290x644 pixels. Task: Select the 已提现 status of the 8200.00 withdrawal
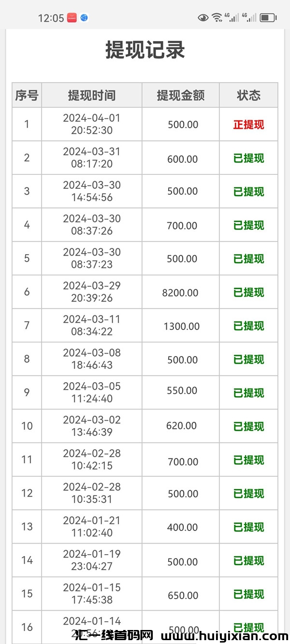click(248, 292)
